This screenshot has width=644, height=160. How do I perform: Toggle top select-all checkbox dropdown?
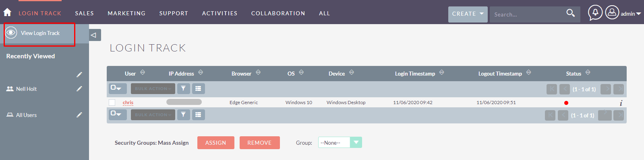click(x=118, y=88)
